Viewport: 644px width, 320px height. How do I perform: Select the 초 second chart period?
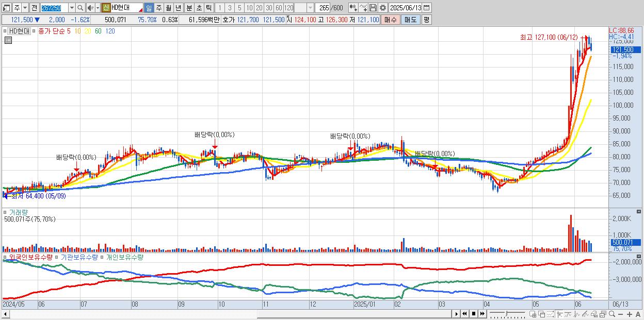199,8
